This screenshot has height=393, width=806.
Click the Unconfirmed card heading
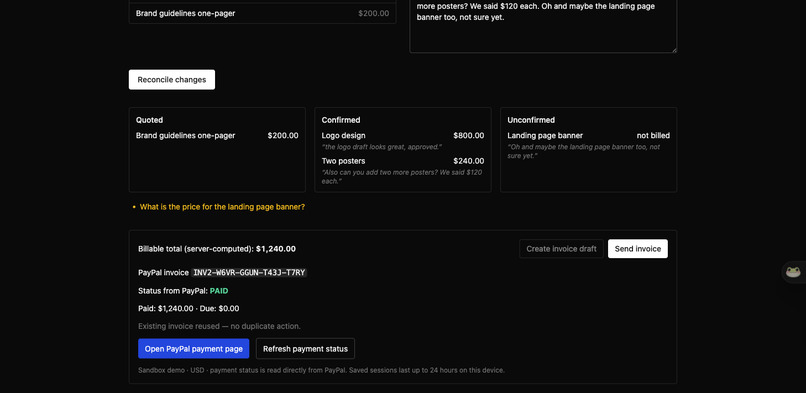531,120
